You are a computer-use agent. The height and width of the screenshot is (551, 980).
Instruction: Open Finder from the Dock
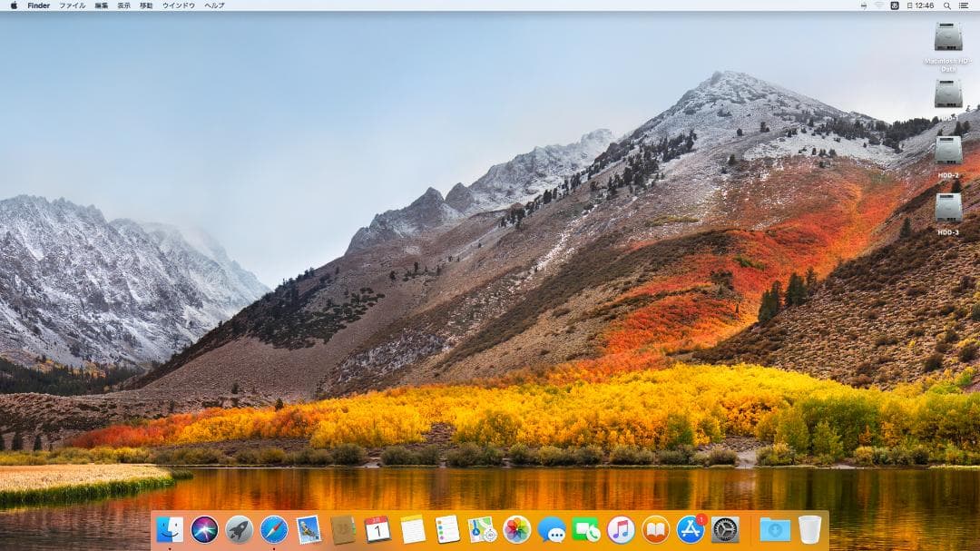pyautogui.click(x=168, y=531)
